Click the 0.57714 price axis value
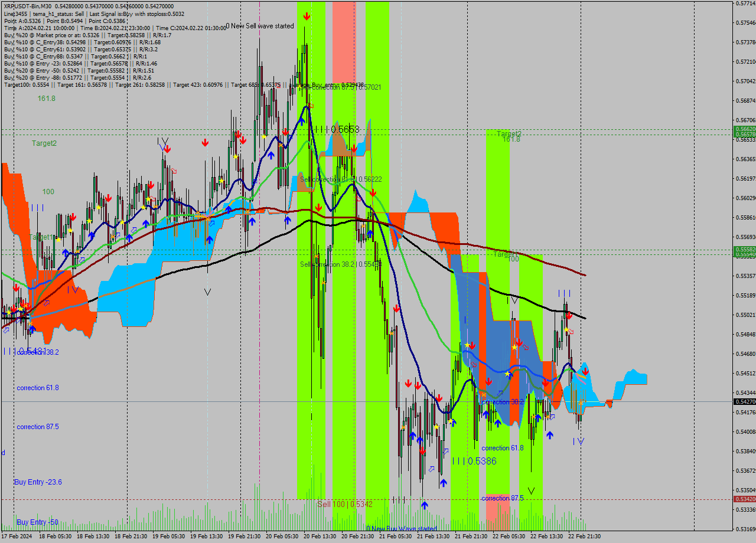Screen dimensions: 756x543 746,4
